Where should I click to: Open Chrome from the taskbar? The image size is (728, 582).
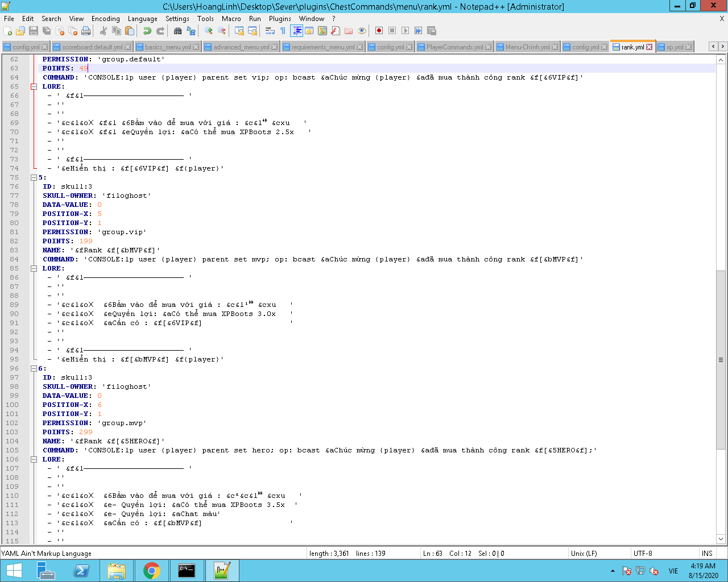tap(151, 571)
